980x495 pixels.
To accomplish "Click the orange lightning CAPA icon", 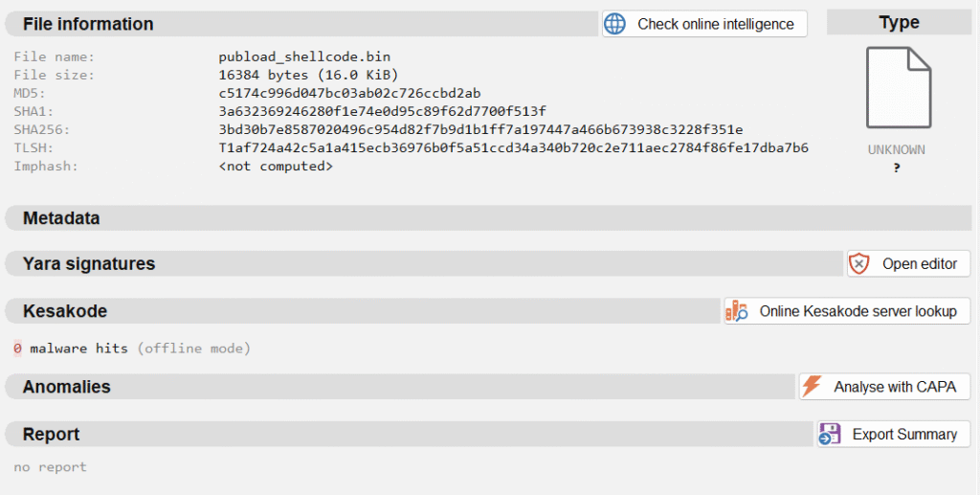I will (812, 387).
